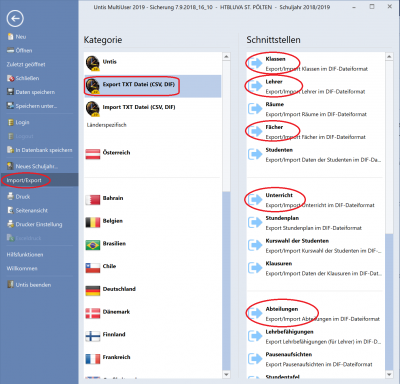Open the Klassen interface title
Image resolution: width=400 pixels, height=384 pixels.
tap(275, 59)
